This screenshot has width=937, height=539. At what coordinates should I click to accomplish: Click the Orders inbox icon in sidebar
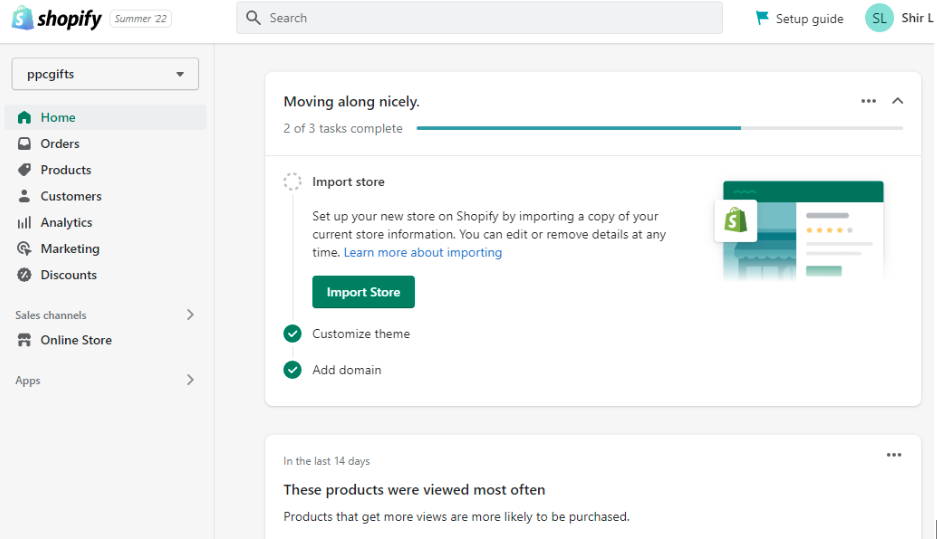click(24, 144)
